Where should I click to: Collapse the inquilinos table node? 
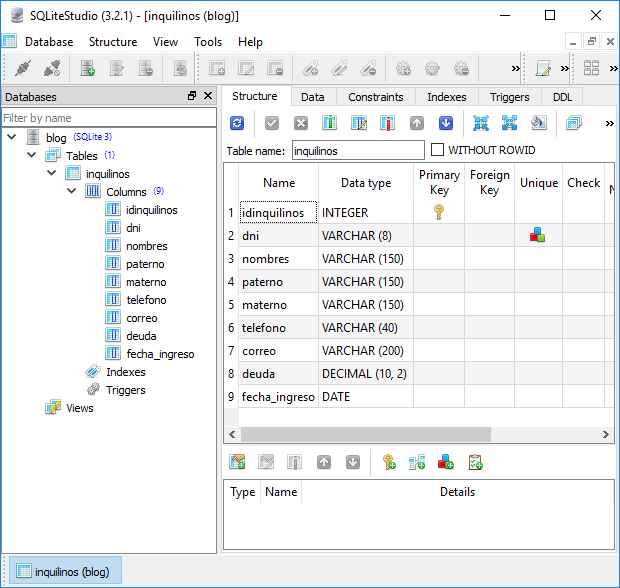[51, 173]
